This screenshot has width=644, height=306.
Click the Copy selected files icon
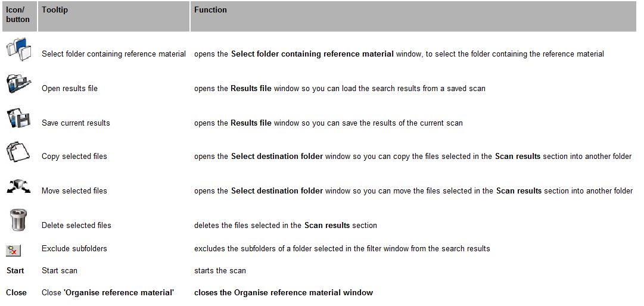[19, 152]
